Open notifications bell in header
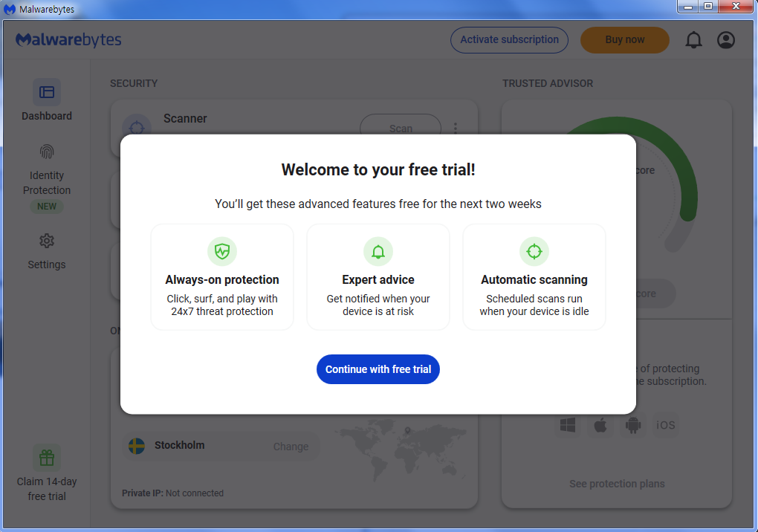 point(693,39)
